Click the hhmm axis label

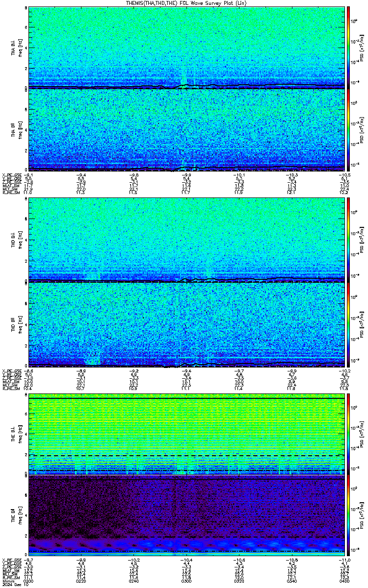pos(7,581)
